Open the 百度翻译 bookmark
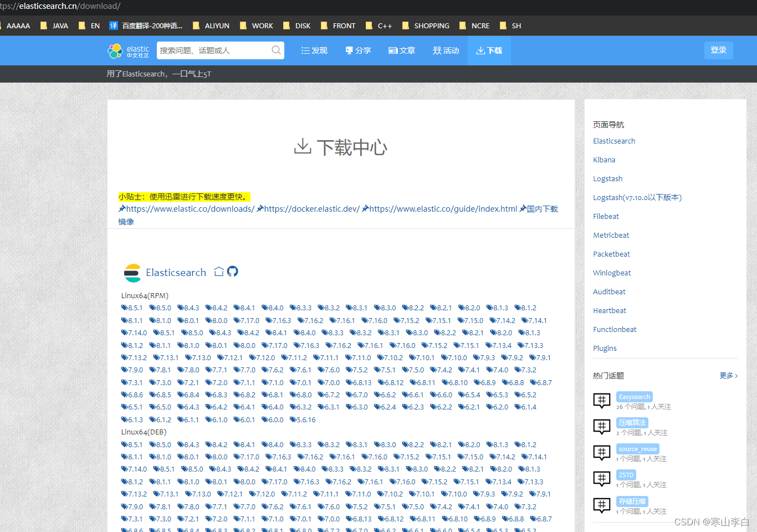Screen dimensions: 757x532 [x=146, y=25]
